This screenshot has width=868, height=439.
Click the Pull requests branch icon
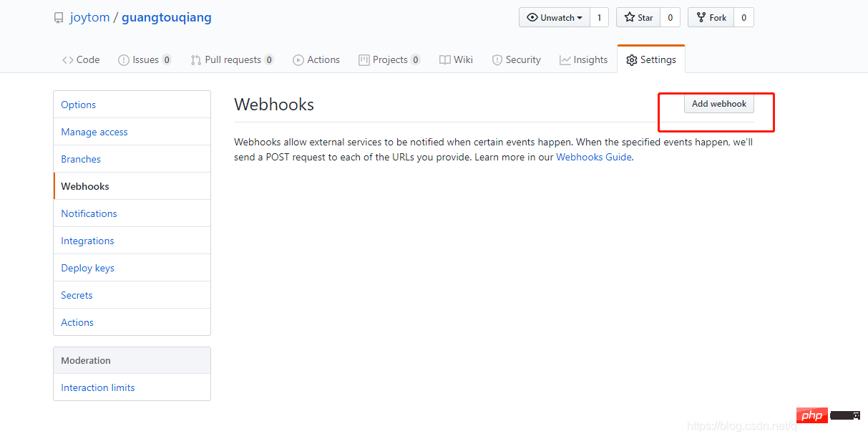[x=195, y=60]
